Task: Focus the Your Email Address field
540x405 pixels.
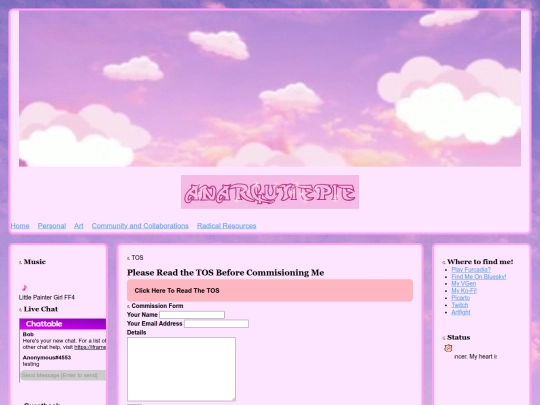Action: [x=216, y=324]
